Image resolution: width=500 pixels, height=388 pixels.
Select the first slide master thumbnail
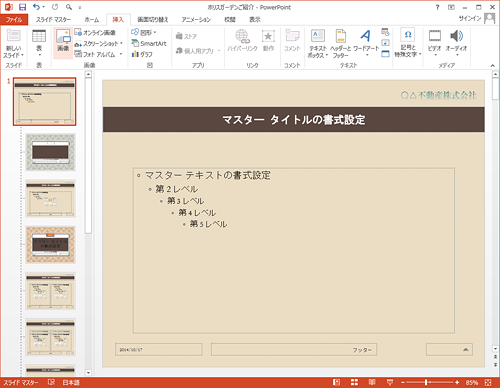click(x=45, y=102)
